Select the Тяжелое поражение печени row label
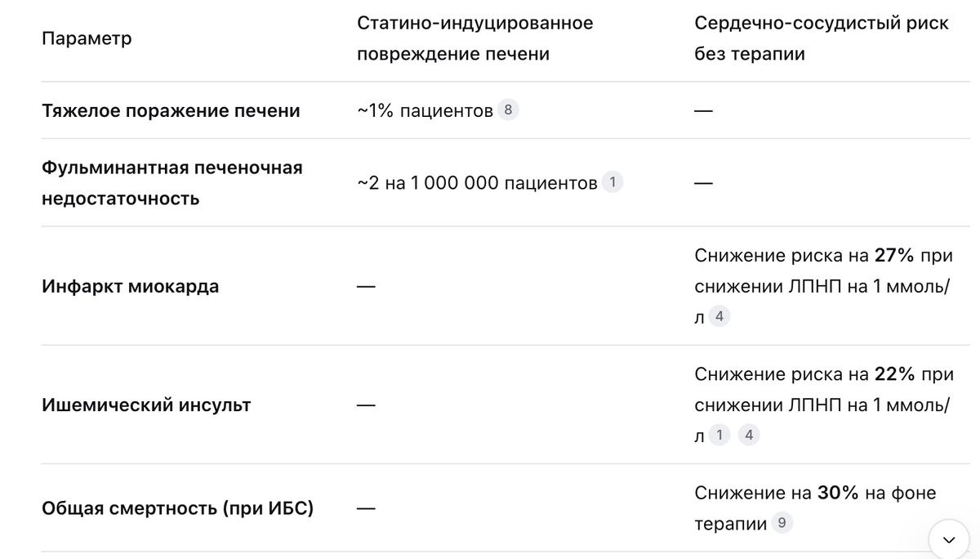This screenshot has height=559, width=980. [x=171, y=110]
